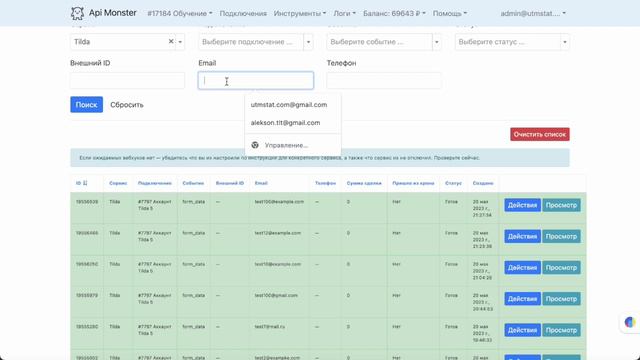Sort table by Сервис column header
This screenshot has height=360, width=640.
pos(118,183)
